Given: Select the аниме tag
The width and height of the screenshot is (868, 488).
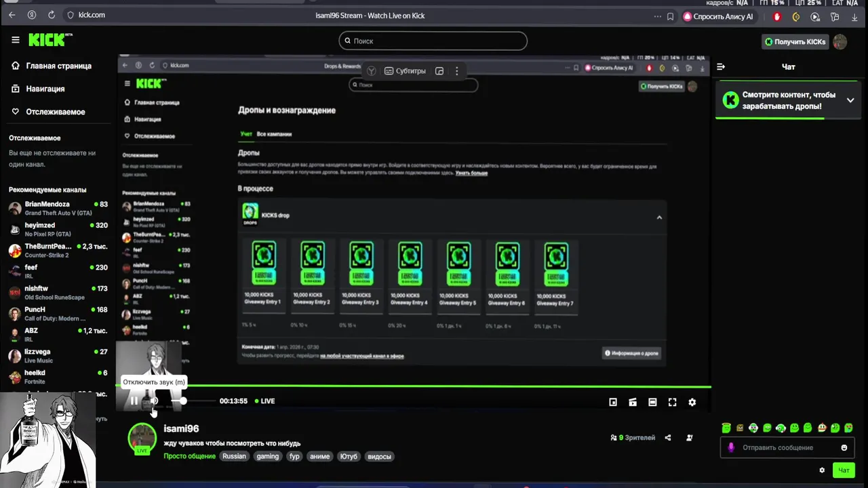Looking at the screenshot, I should tap(319, 456).
